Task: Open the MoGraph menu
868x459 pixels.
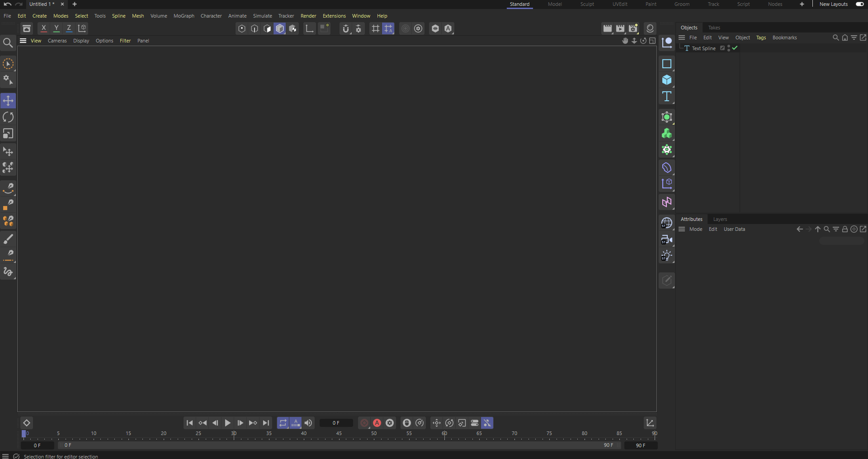Action: 184,16
